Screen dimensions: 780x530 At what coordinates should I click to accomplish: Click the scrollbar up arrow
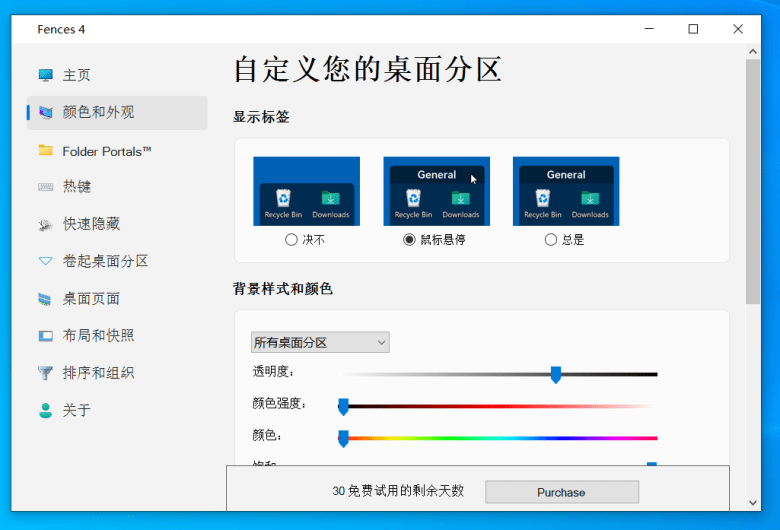click(753, 51)
